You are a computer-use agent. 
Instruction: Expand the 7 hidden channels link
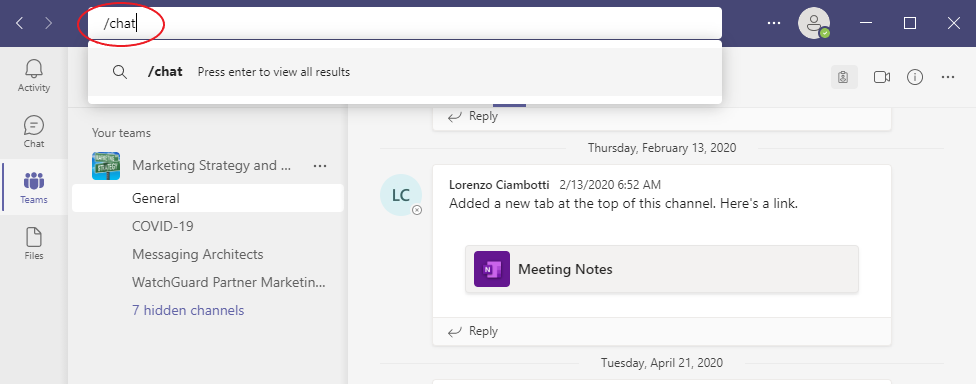click(188, 310)
